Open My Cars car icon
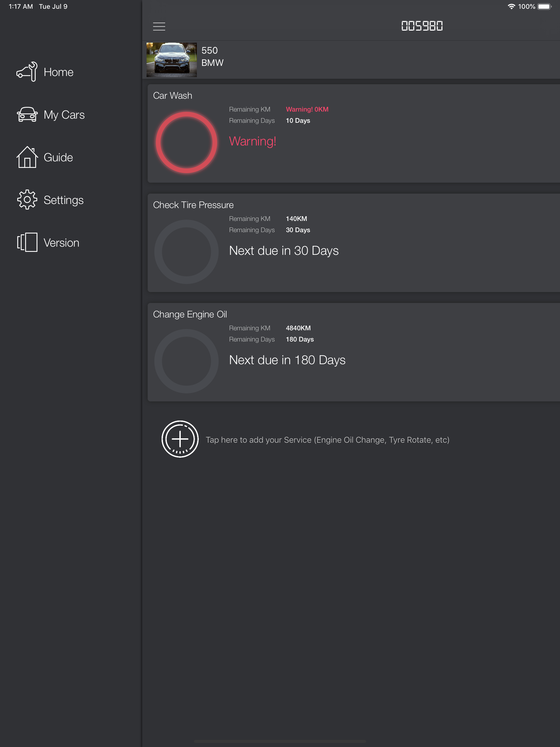The width and height of the screenshot is (560, 747). click(x=27, y=115)
